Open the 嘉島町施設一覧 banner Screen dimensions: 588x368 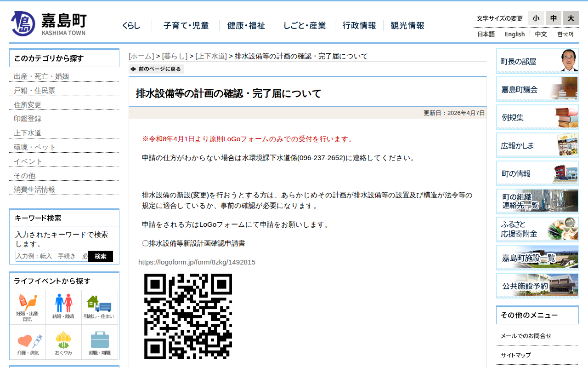pos(537,258)
